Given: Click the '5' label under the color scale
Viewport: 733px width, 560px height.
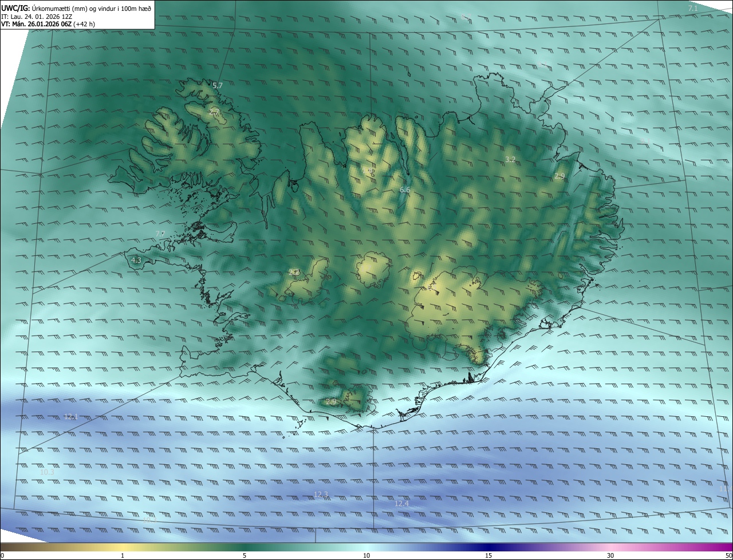Looking at the screenshot, I should (245, 555).
